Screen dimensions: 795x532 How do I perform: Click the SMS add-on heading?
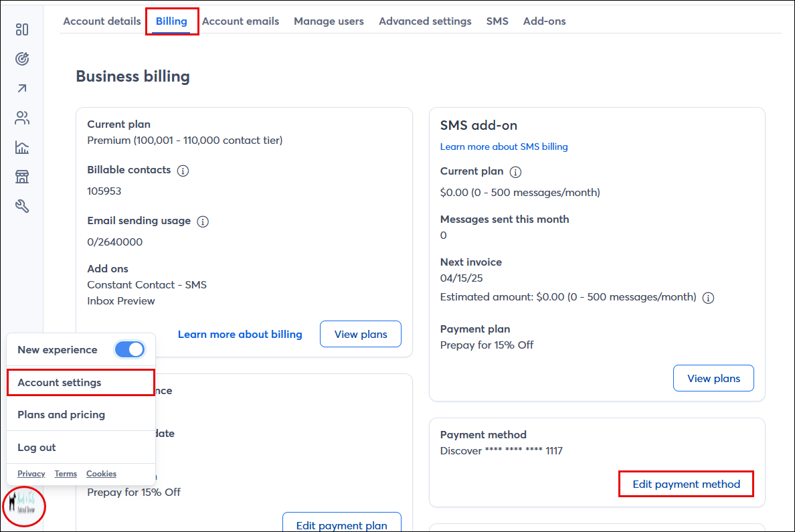click(x=478, y=125)
